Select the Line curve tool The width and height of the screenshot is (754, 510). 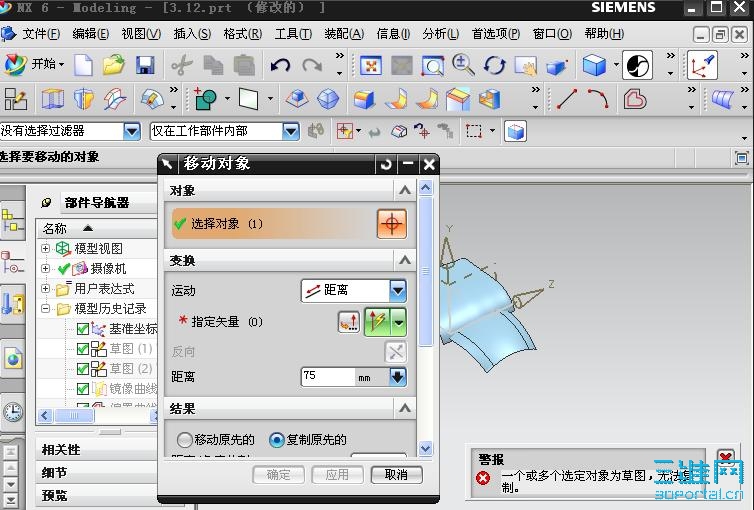tap(566, 99)
